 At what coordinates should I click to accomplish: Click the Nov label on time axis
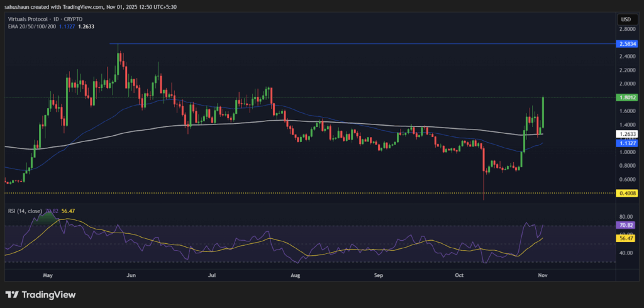click(541, 275)
